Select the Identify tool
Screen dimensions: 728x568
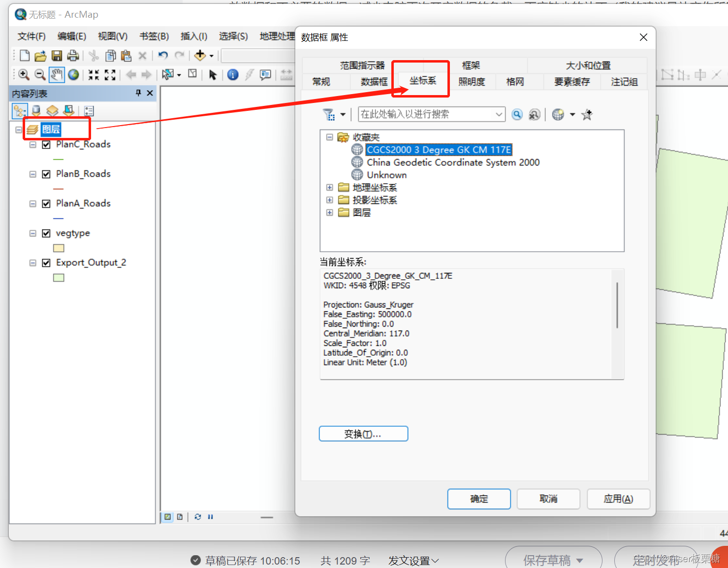click(x=233, y=74)
